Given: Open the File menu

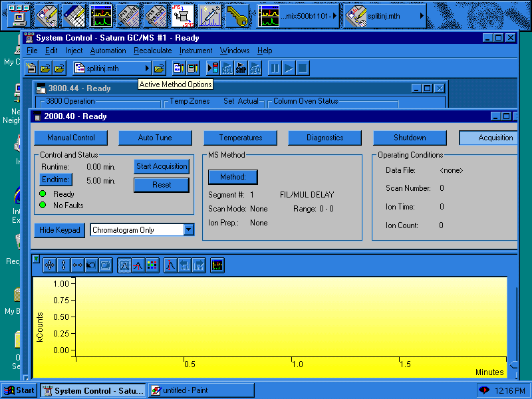Looking at the screenshot, I should pyautogui.click(x=32, y=51).
